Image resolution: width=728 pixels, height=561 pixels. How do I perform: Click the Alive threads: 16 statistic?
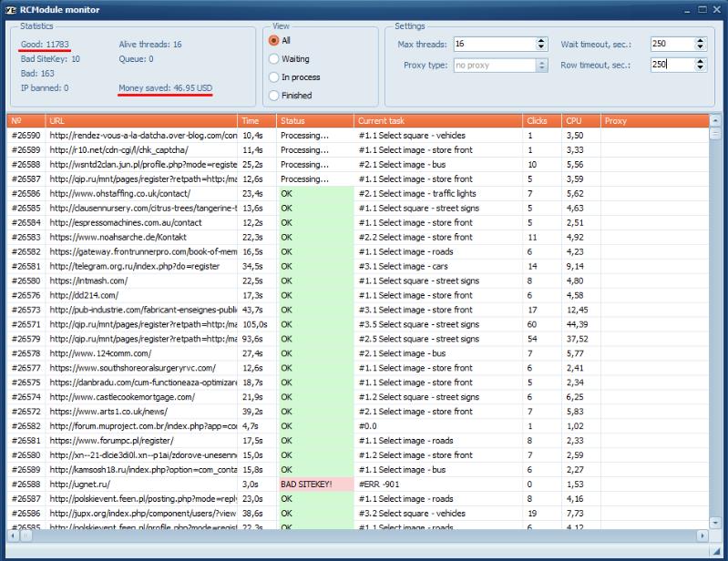(x=150, y=45)
